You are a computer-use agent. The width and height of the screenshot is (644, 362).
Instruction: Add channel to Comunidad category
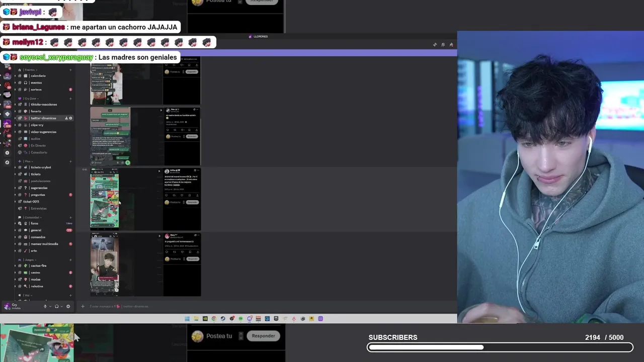(x=70, y=217)
